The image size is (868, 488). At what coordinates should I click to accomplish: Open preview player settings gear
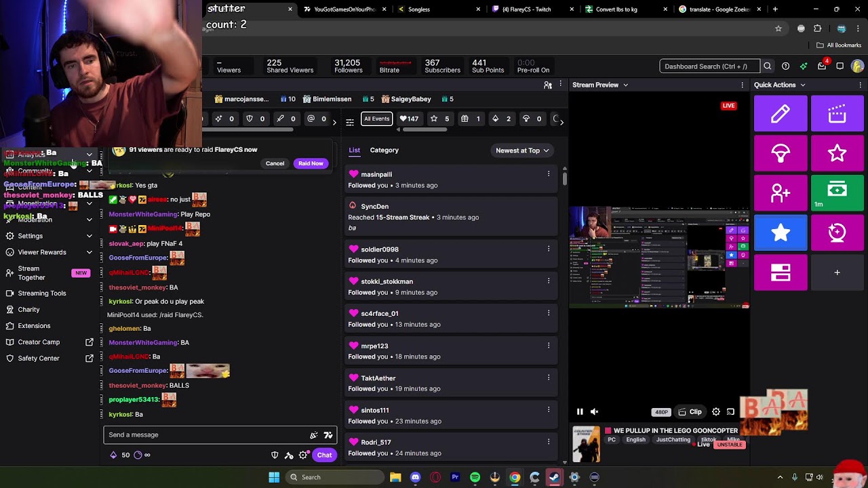(x=716, y=411)
